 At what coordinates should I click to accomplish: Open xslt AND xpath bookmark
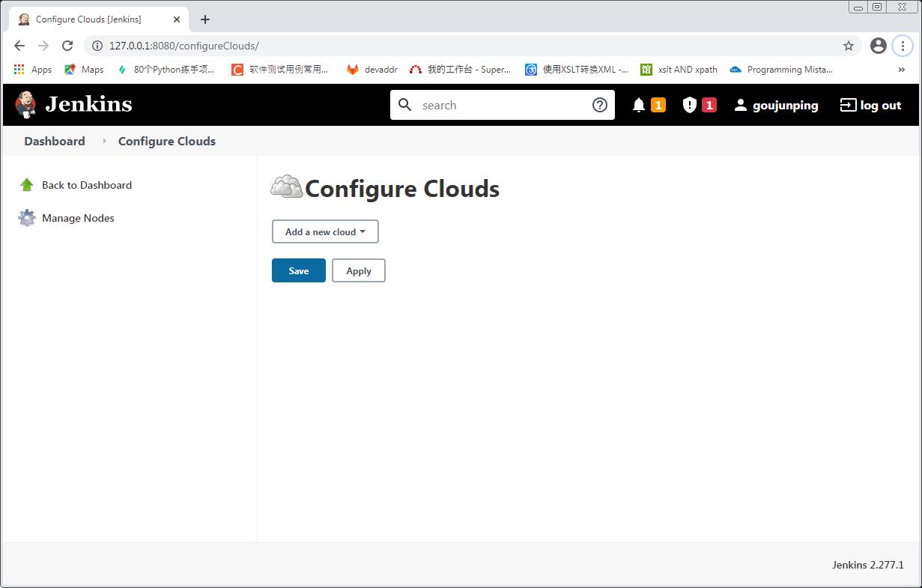pos(679,70)
